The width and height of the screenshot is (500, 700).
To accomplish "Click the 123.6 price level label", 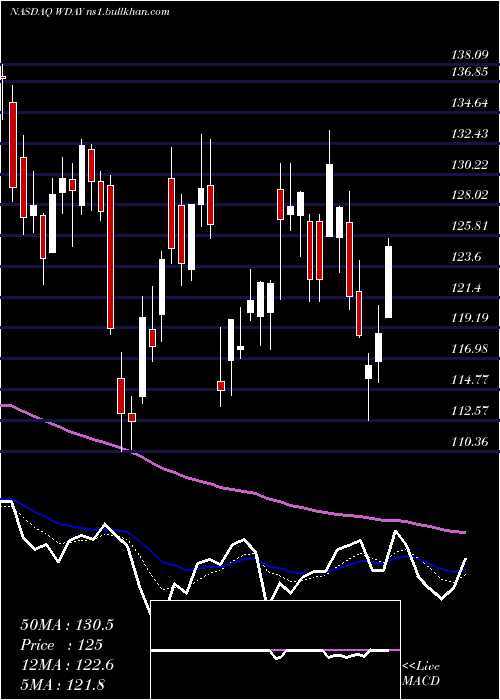I will 467,257.
